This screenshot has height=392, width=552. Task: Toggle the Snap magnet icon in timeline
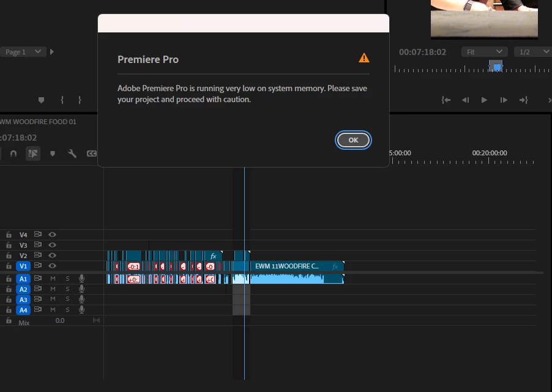point(13,153)
